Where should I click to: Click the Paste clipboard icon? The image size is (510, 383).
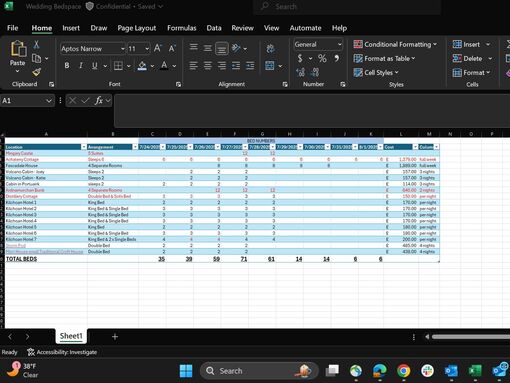[x=18, y=49]
